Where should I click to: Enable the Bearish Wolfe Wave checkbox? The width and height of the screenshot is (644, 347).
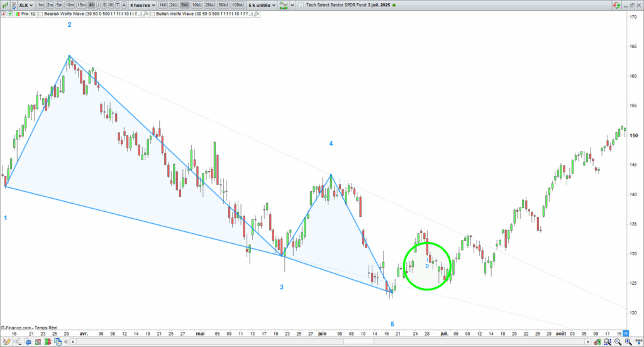point(41,13)
